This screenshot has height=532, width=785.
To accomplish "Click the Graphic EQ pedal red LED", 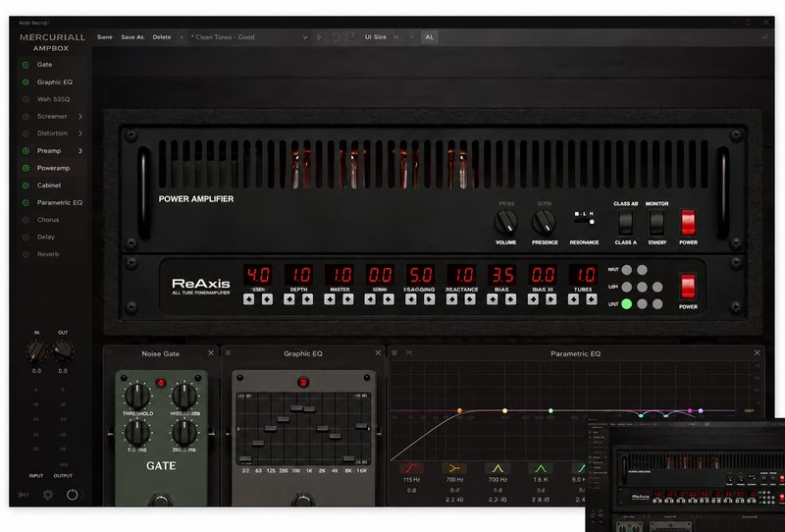I will tap(303, 382).
